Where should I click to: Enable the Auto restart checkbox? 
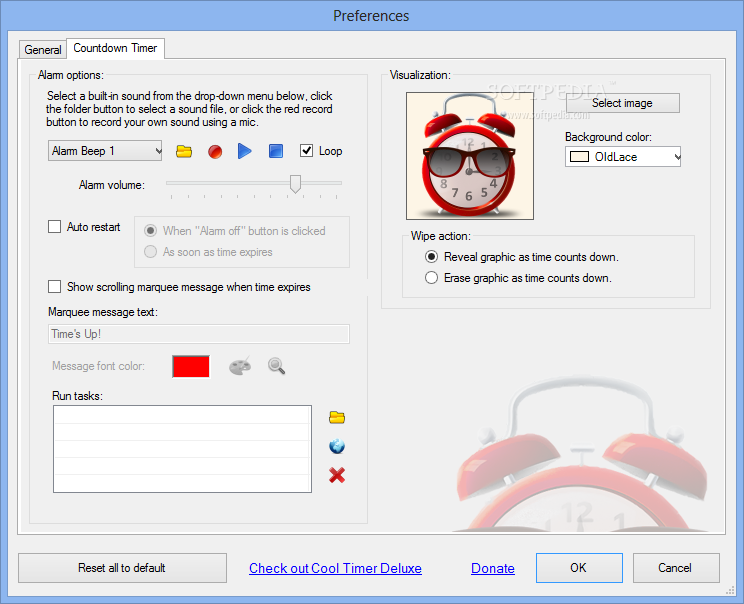[x=55, y=227]
